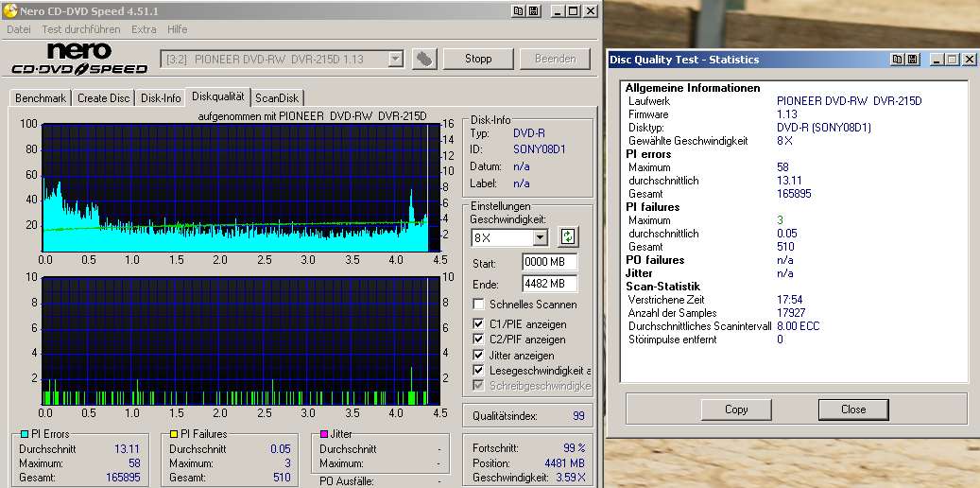
Task: Click the Nero CD-DVD Speed logo
Action: (79, 59)
